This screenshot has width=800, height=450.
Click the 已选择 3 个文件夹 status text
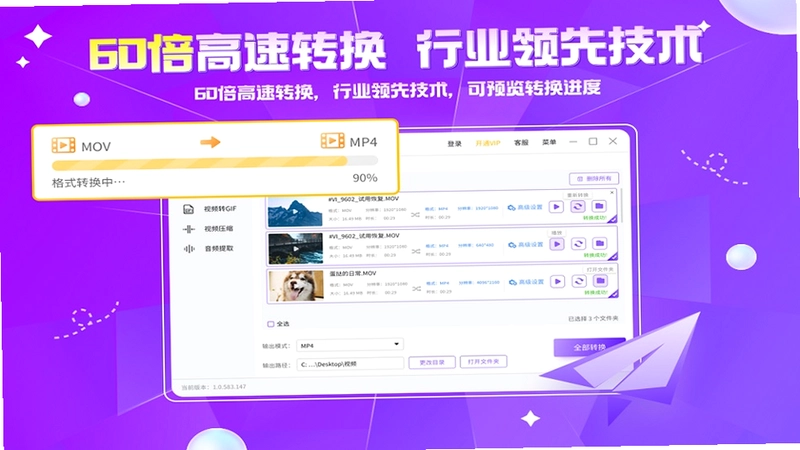pos(593,318)
